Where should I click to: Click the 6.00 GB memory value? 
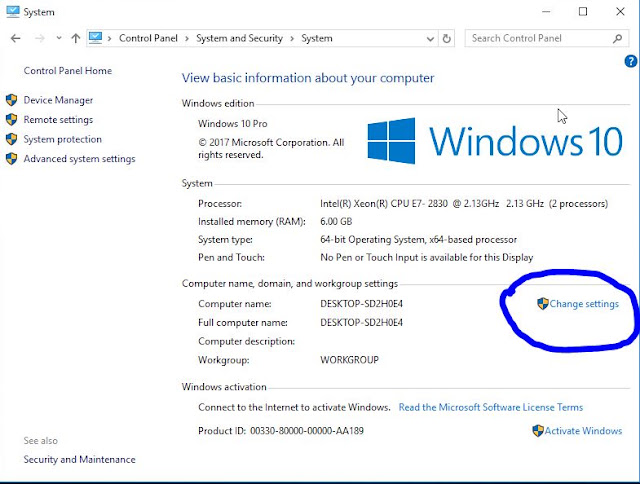pyautogui.click(x=336, y=222)
